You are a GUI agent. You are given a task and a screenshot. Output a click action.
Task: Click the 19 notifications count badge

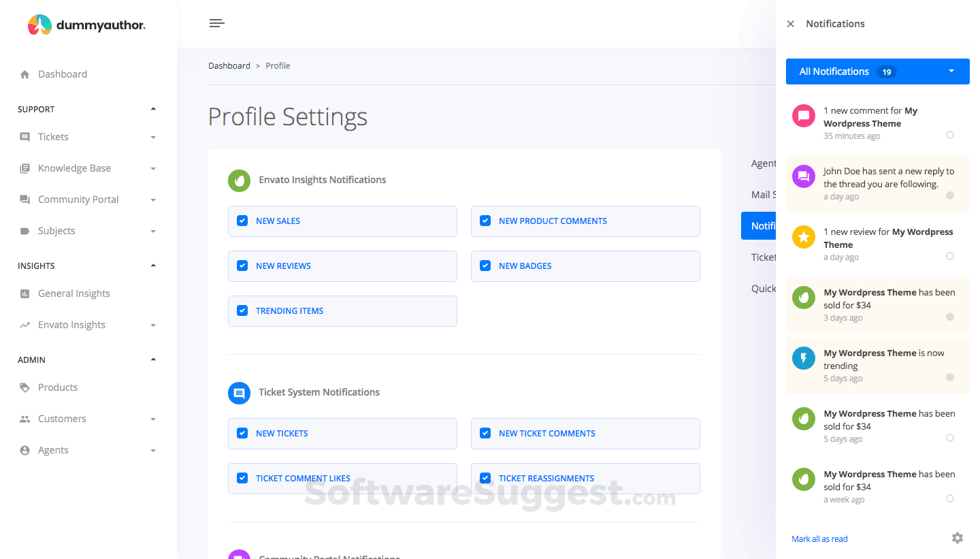tap(886, 71)
